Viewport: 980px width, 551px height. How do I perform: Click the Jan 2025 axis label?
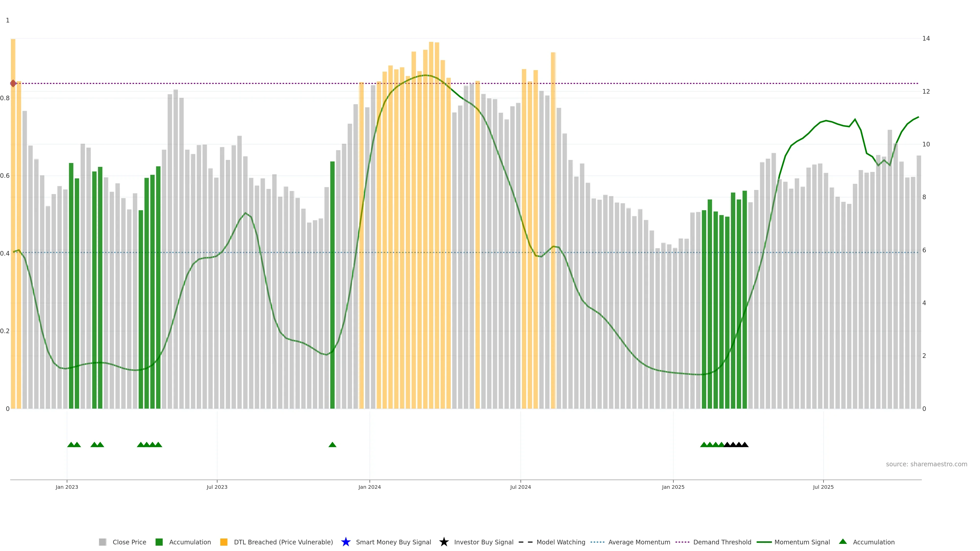673,487
